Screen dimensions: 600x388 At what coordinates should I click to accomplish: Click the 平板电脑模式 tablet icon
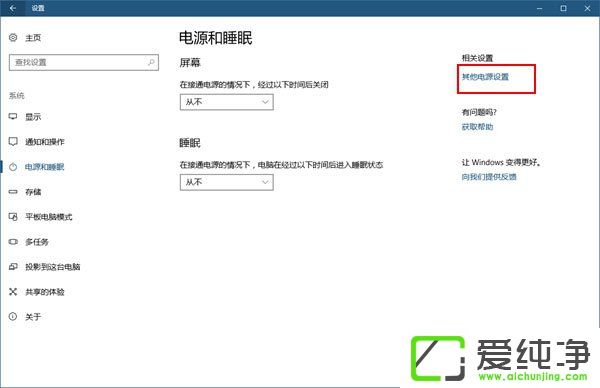[13, 217]
